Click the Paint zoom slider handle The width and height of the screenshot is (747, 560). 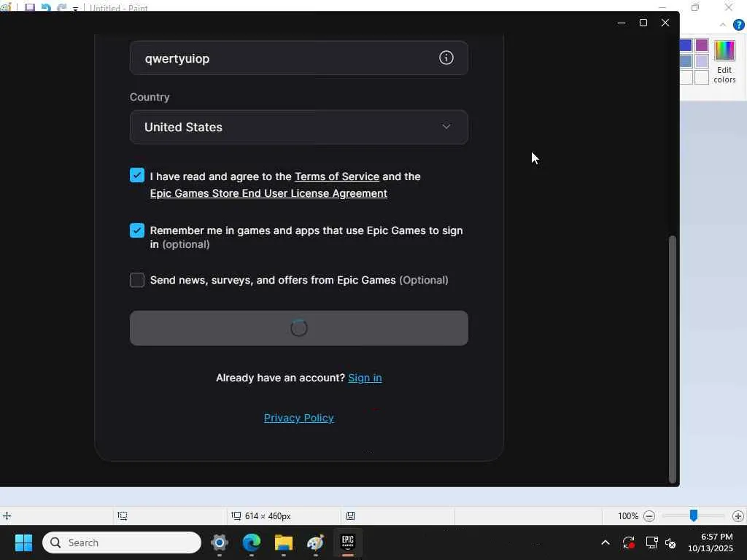[694, 516]
